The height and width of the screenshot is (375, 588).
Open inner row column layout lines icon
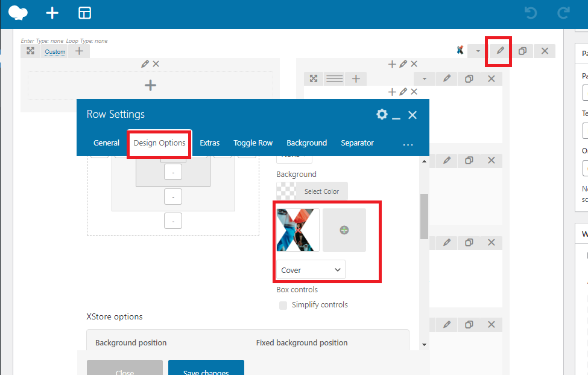335,79
